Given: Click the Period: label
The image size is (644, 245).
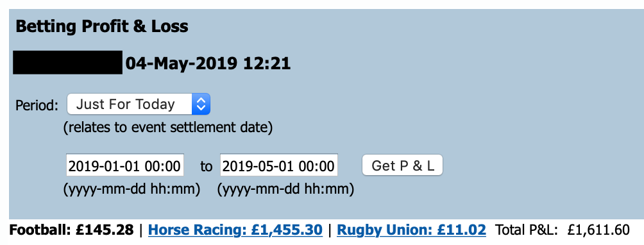Looking at the screenshot, I should (x=37, y=105).
